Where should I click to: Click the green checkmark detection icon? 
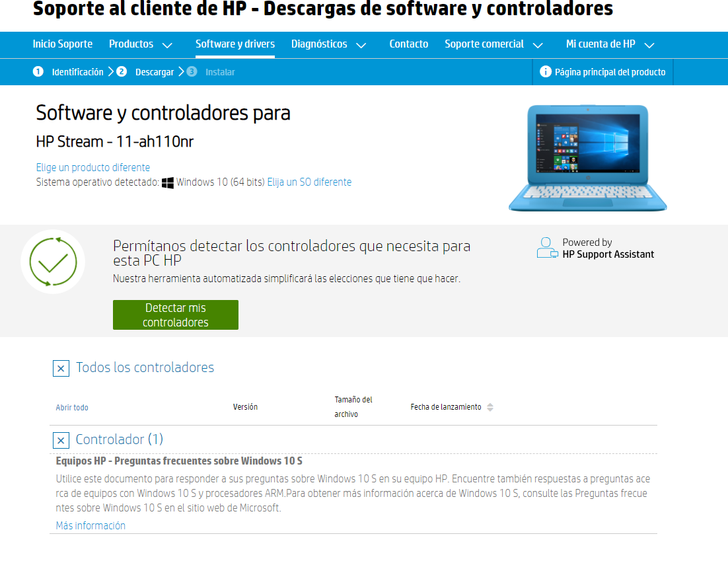[x=53, y=262]
